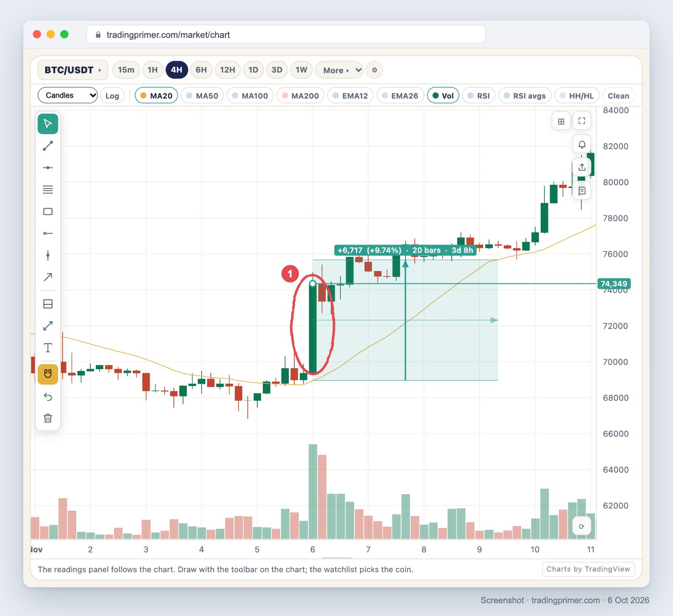673x616 pixels.
Task: Click the share export icon
Action: (x=582, y=167)
